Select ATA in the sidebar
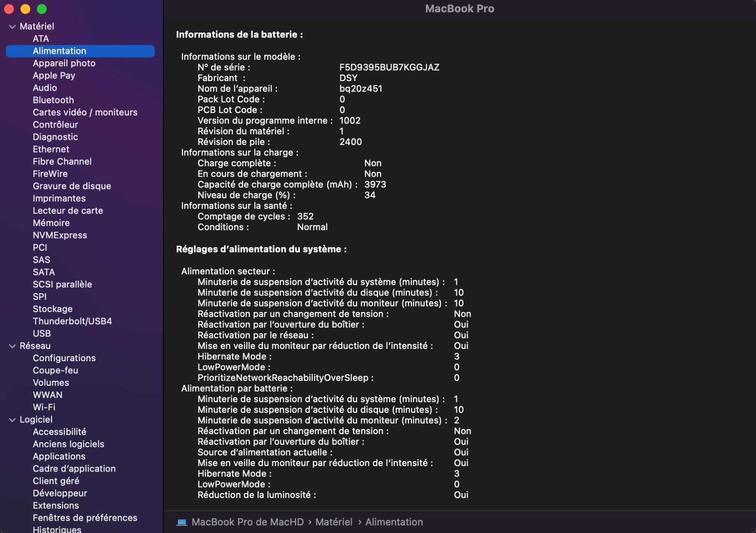Screen dimensions: 756x533 click(x=41, y=39)
